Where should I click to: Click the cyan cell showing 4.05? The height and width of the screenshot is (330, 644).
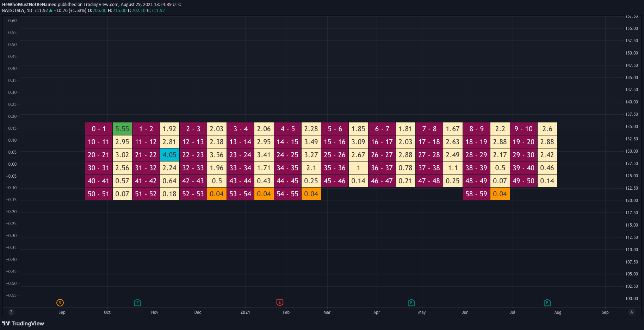[169, 155]
